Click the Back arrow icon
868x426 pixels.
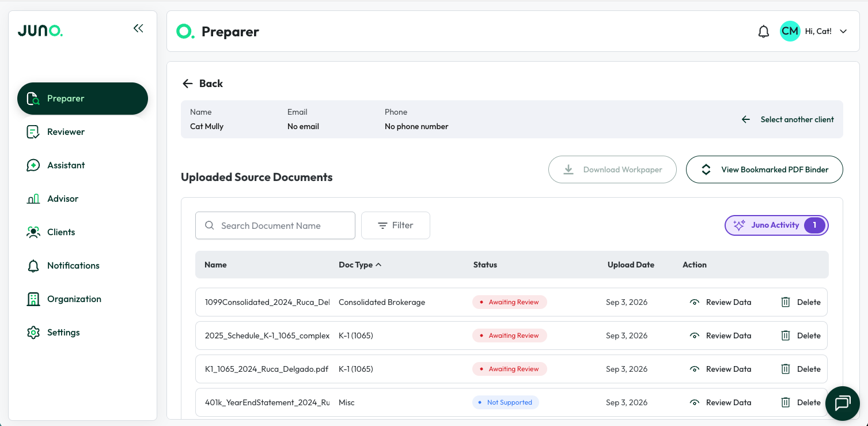pyautogui.click(x=187, y=84)
